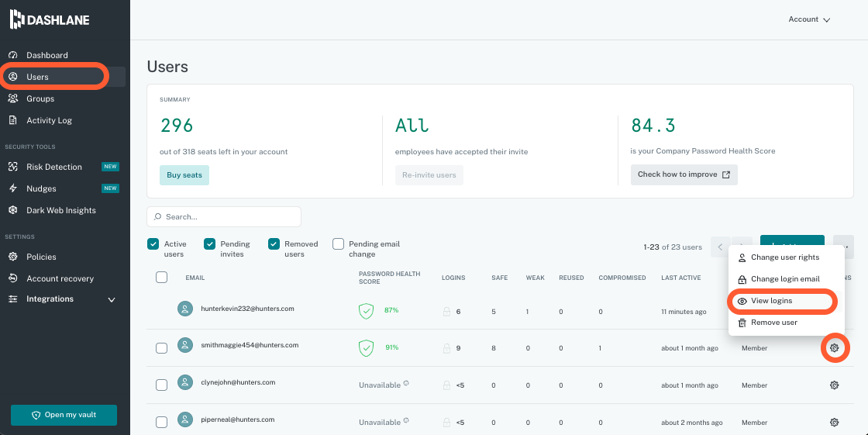This screenshot has width=868, height=435.
Task: Click the Policies gear icon
Action: pos(12,257)
